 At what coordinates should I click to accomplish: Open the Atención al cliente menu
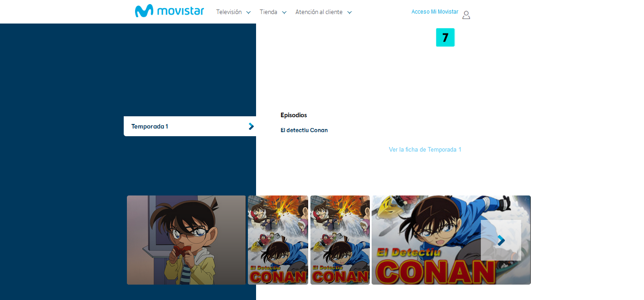pos(319,12)
